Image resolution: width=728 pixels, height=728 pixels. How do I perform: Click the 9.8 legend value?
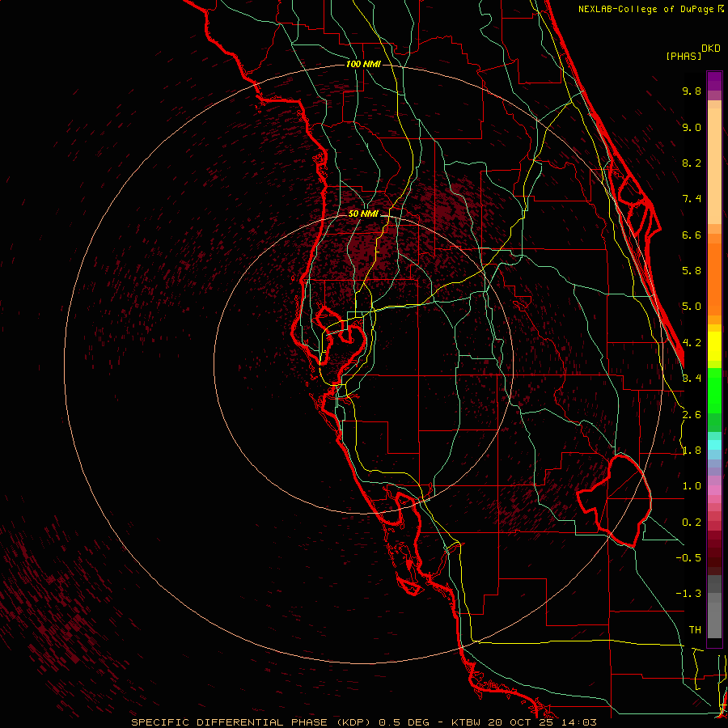(x=692, y=91)
